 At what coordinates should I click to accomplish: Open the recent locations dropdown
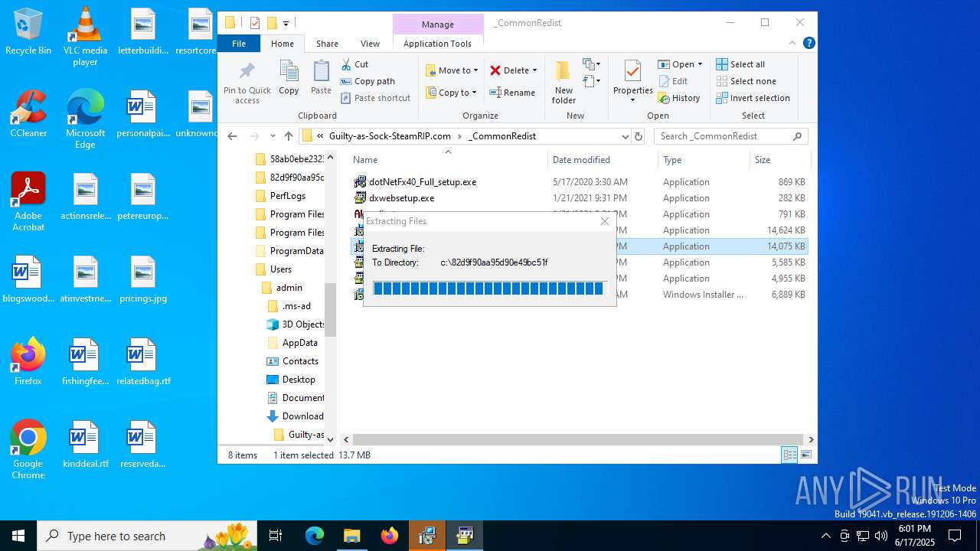(273, 136)
